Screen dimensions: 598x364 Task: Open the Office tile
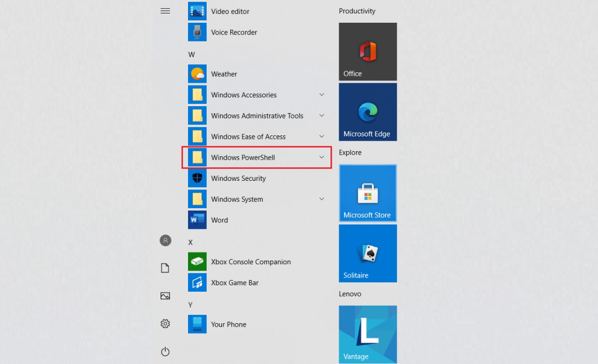coord(368,52)
